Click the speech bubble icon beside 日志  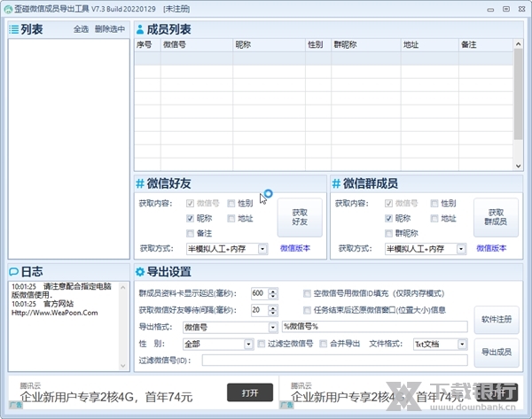pos(14,272)
